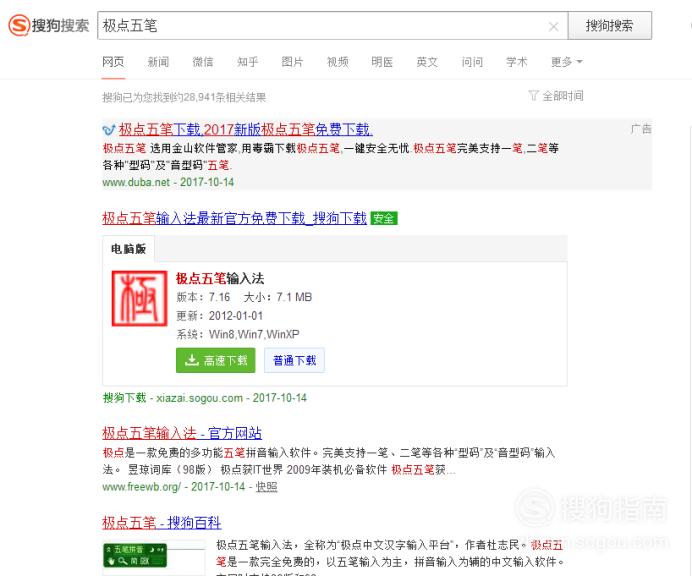The width and height of the screenshot is (692, 576).
Task: Open the 英文 search tab
Action: click(427, 62)
